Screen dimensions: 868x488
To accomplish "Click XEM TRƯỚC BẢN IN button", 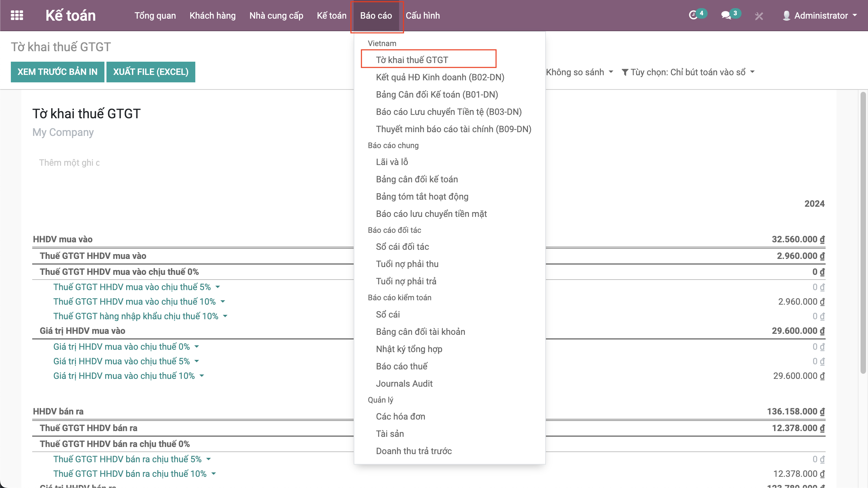I will (x=57, y=72).
